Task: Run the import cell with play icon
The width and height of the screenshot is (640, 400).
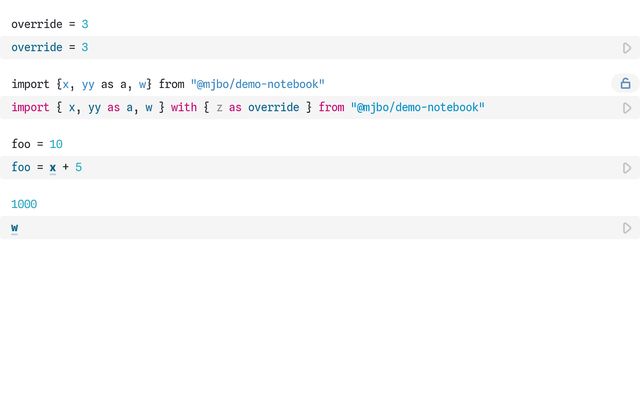Action: tap(627, 108)
